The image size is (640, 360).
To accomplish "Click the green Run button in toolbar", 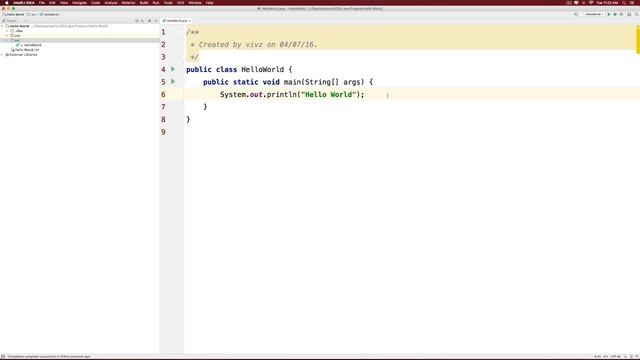I will pos(609,14).
